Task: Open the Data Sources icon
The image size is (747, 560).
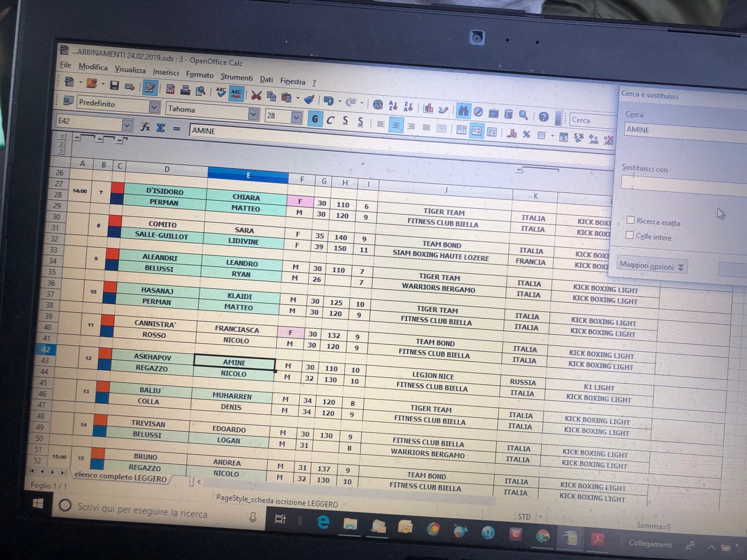Action: pyautogui.click(x=508, y=114)
